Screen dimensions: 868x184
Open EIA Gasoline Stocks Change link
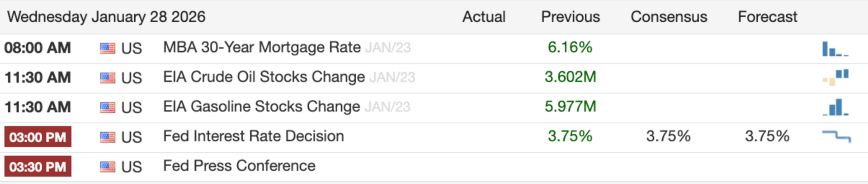coord(261,107)
